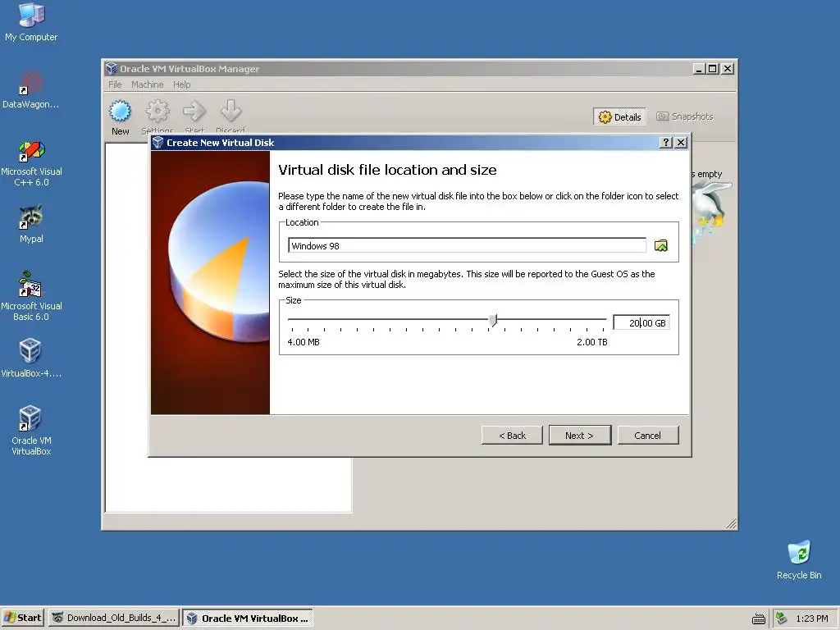
Task: Select the DataWagon desktop shortcut
Action: (x=31, y=90)
